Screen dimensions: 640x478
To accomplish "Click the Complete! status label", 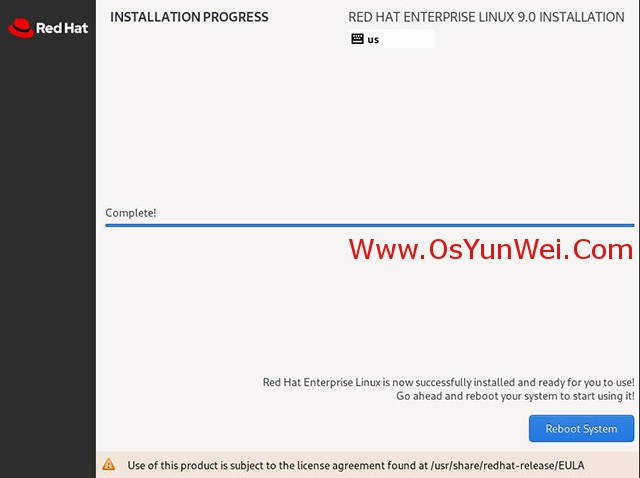I will point(131,213).
